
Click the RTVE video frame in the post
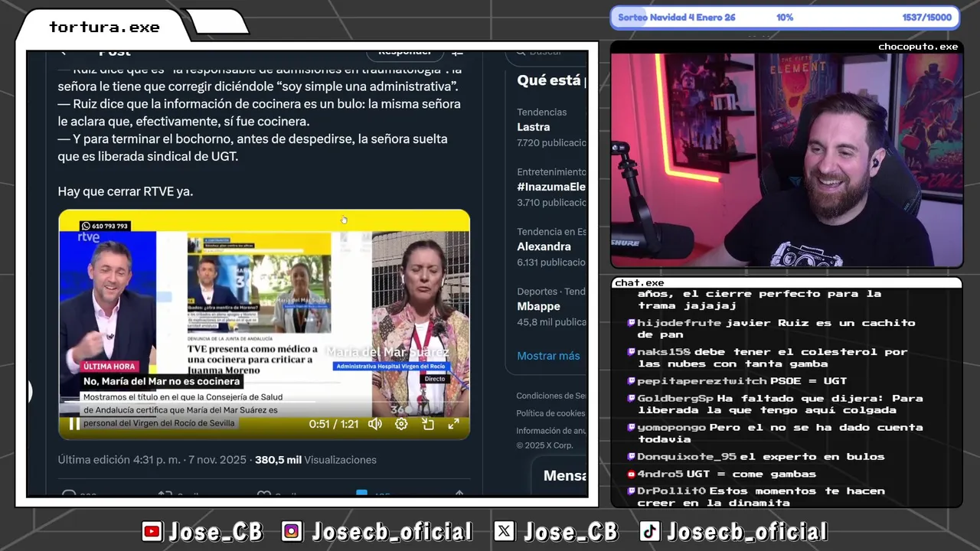(264, 324)
